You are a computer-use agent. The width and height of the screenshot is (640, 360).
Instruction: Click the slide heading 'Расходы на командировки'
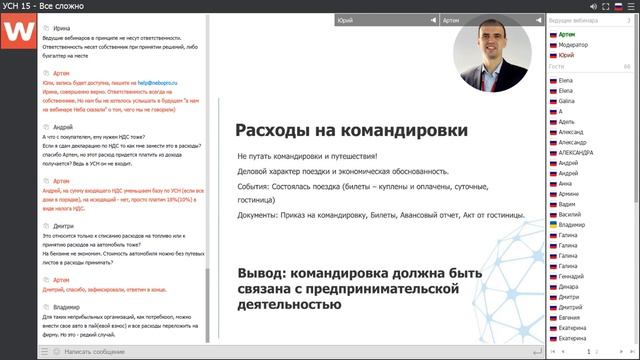click(x=351, y=130)
